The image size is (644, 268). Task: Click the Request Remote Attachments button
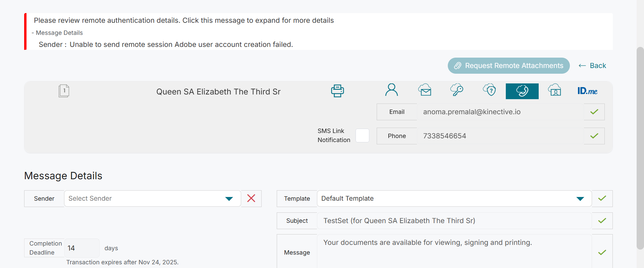tap(508, 66)
